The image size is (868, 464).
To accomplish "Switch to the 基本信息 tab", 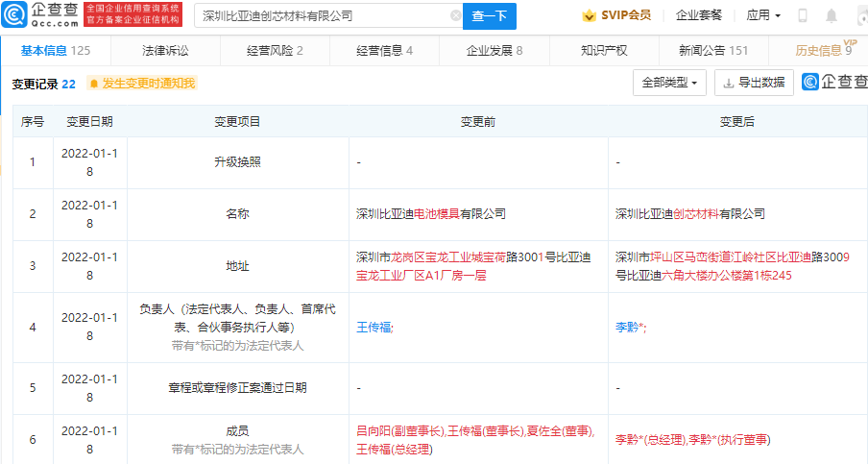I will (56, 51).
